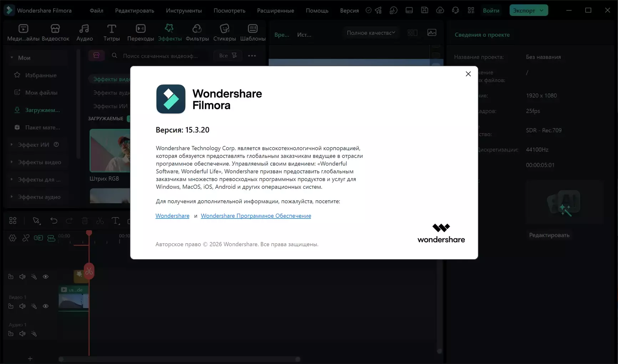618x364 pixels.
Task: Click the pink store icon button
Action: [96, 56]
